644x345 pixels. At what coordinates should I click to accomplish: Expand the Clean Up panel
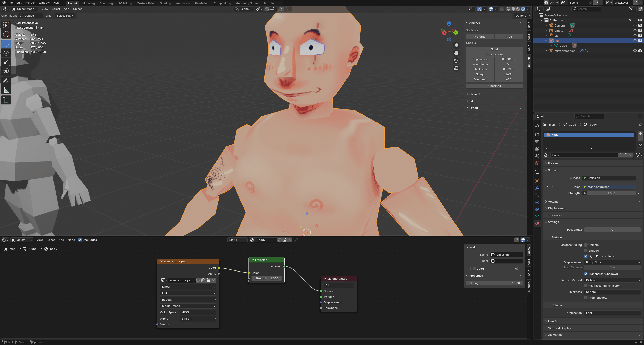(x=475, y=94)
